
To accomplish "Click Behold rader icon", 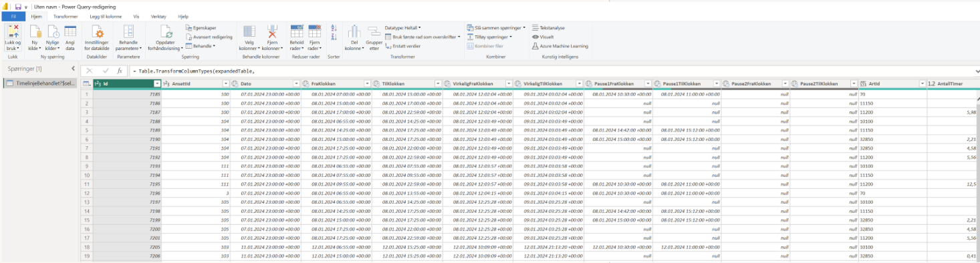I will coord(296,31).
